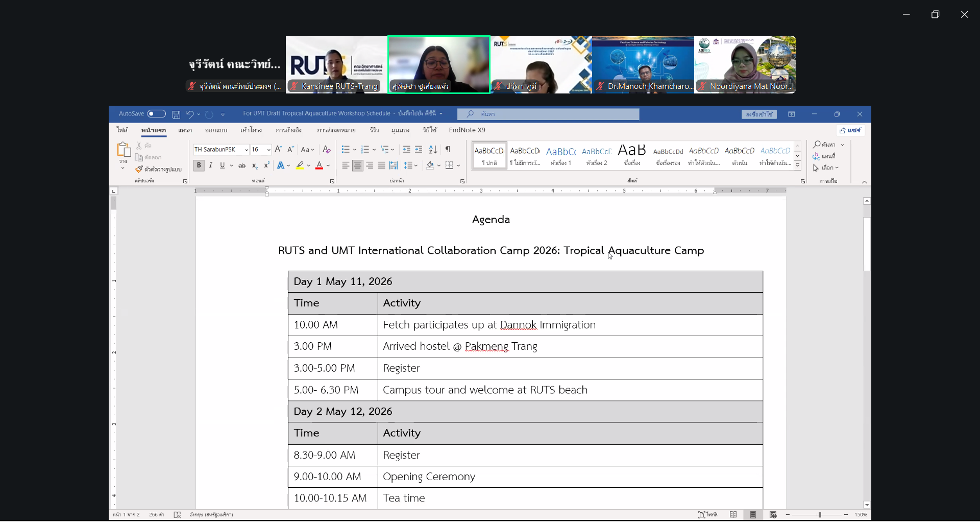The width and height of the screenshot is (980, 522).
Task: Click the Format Painter brush icon
Action: click(x=139, y=169)
